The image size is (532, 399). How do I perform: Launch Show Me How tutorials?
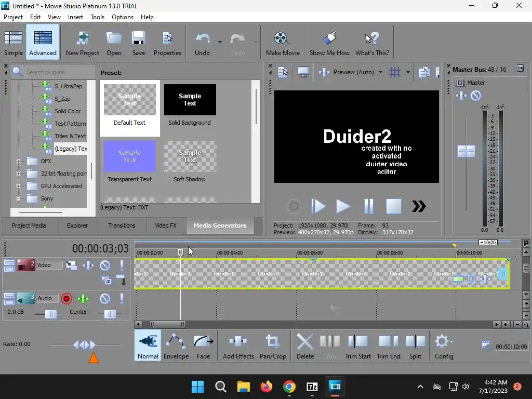329,43
